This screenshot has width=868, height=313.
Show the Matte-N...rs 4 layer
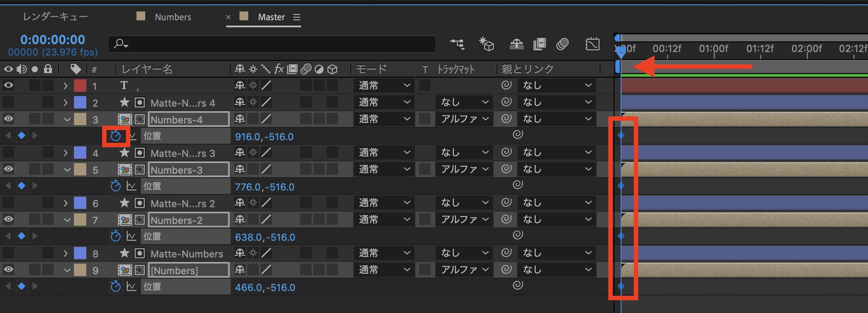click(8, 102)
